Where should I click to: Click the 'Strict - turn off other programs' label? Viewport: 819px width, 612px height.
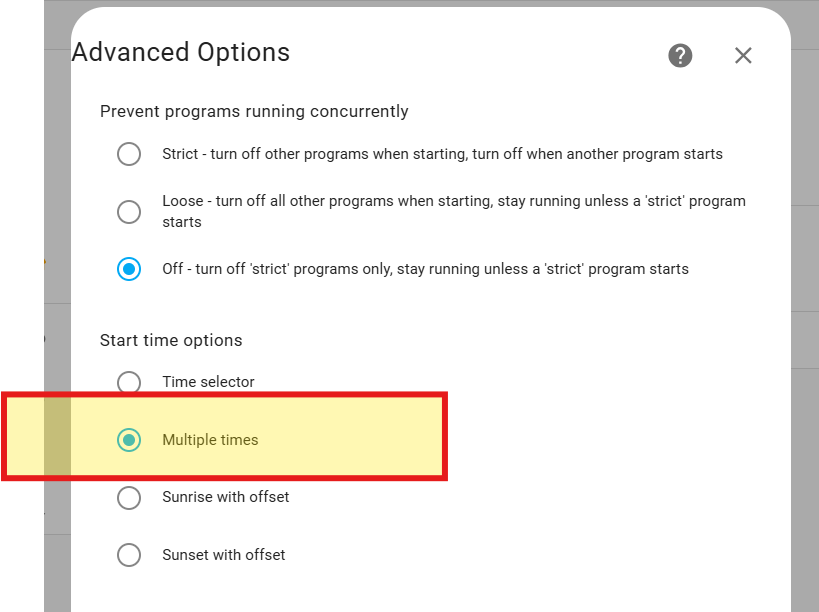[442, 154]
